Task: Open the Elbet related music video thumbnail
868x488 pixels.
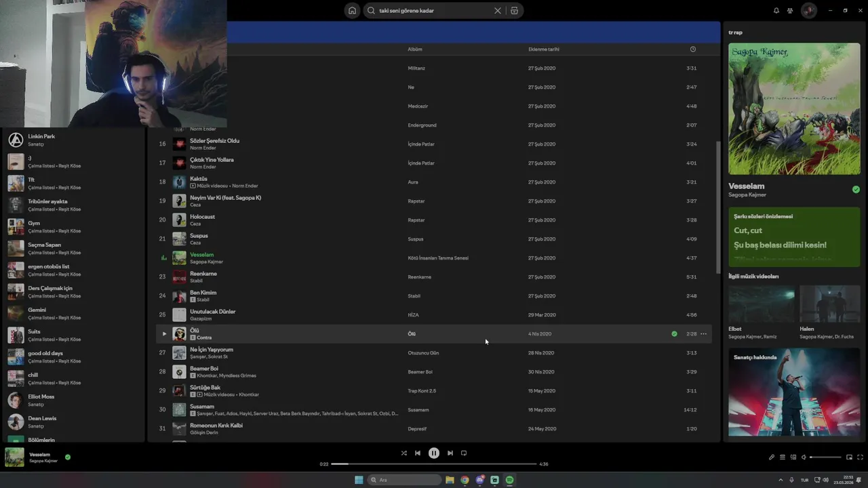Action: click(x=762, y=304)
